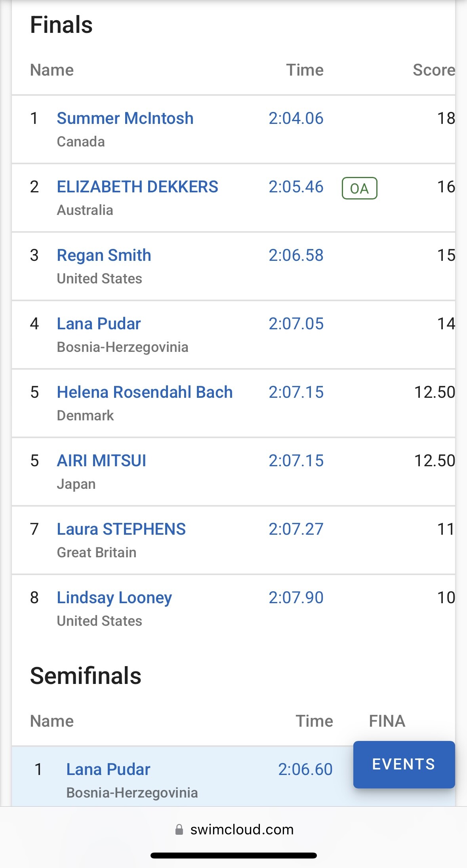Open Laura Stephens' 2:07.27 time
The image size is (467, 868).
pyautogui.click(x=296, y=529)
